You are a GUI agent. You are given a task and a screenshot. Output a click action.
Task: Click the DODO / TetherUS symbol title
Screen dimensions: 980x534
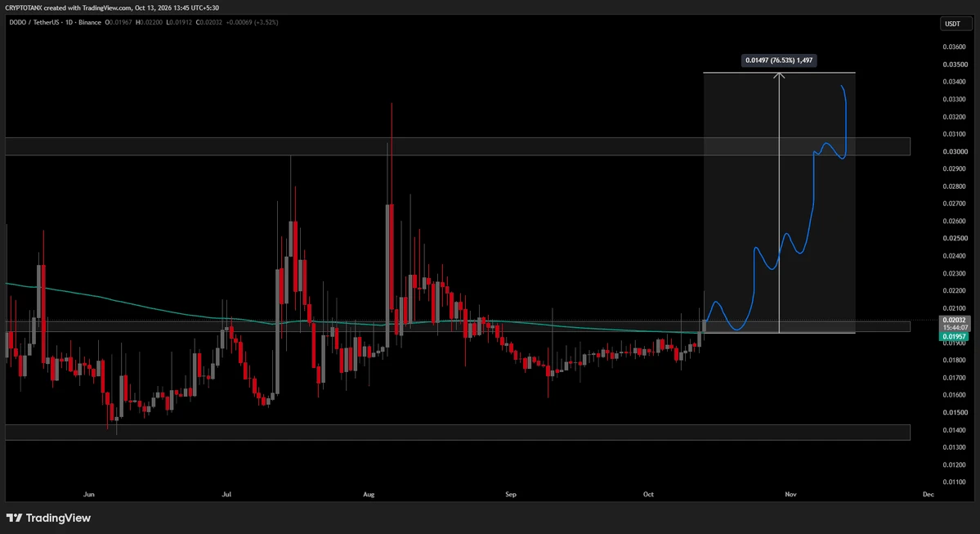55,23
